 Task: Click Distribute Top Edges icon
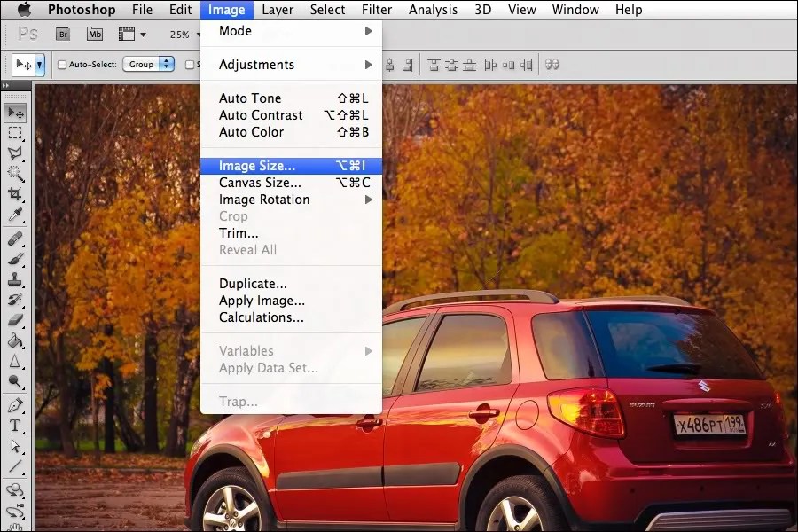click(x=434, y=65)
